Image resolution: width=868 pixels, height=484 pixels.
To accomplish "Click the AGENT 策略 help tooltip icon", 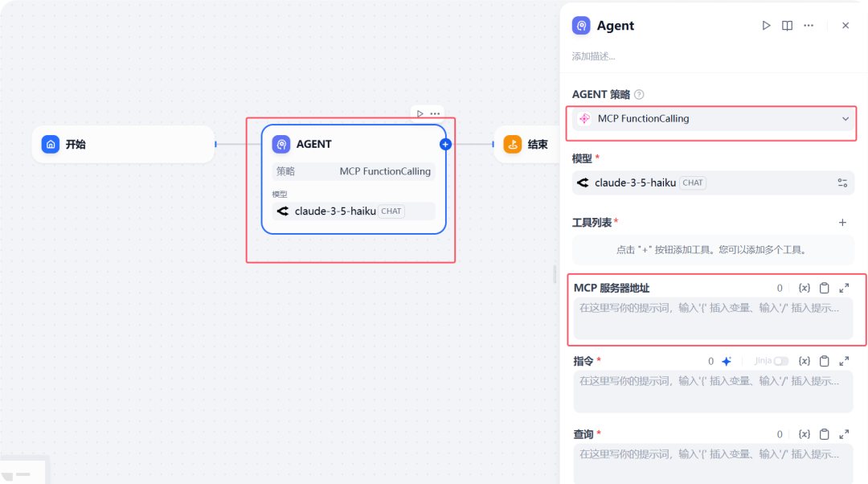I will (x=639, y=95).
